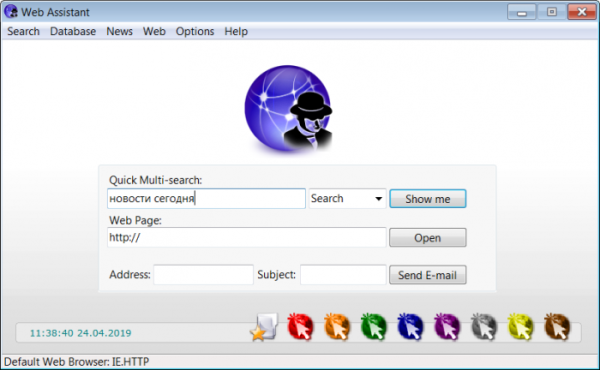The image size is (600, 370).
Task: Click the blue cursor globe icon
Action: [410, 326]
